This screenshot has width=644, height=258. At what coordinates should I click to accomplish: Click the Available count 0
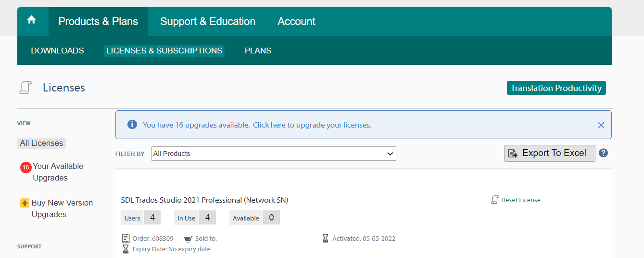click(271, 218)
